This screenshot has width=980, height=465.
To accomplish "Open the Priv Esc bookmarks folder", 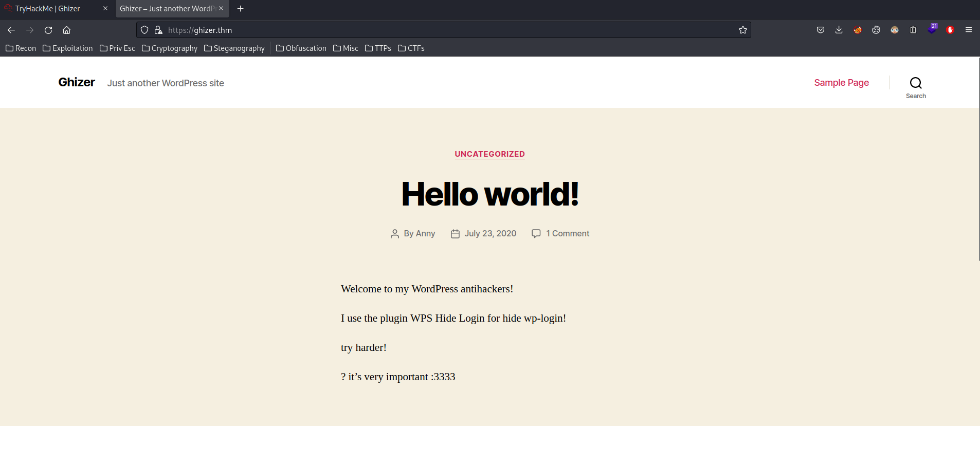I will (117, 48).
